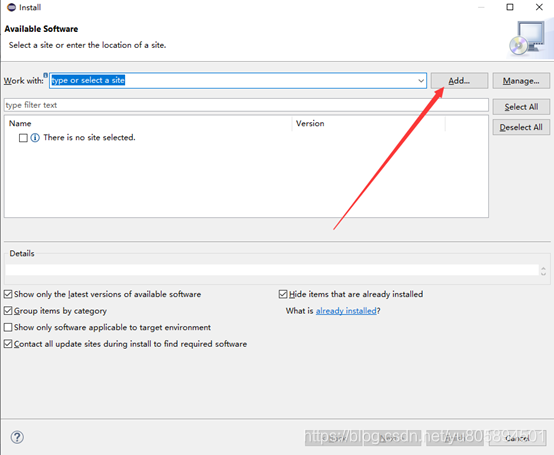Click Deselect All button
The width and height of the screenshot is (554, 455).
click(521, 127)
